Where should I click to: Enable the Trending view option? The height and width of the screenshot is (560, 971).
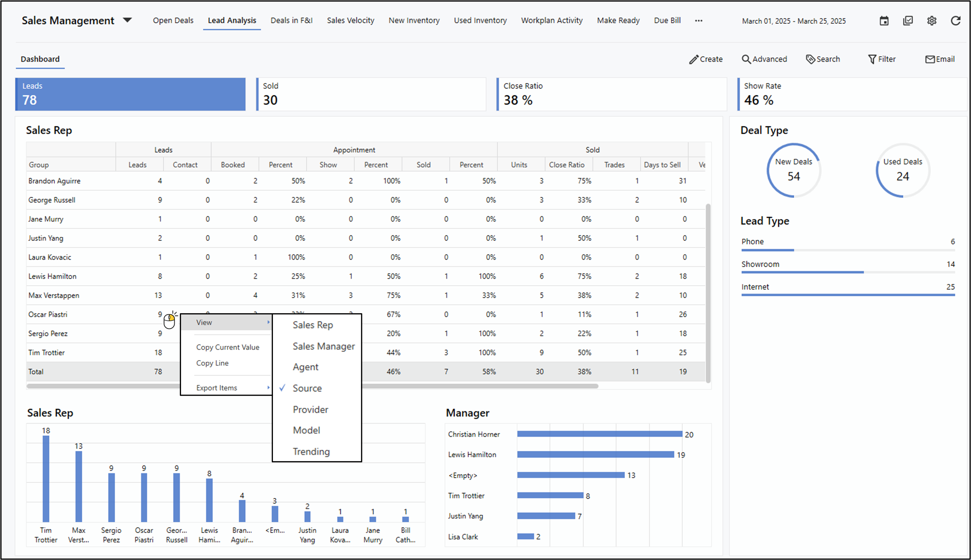tap(311, 451)
